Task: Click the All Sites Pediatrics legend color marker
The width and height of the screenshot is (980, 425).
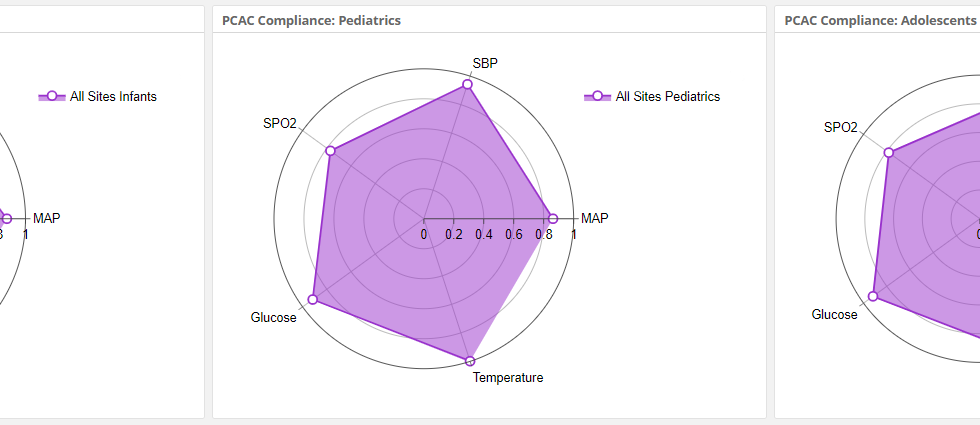Action: pos(597,97)
